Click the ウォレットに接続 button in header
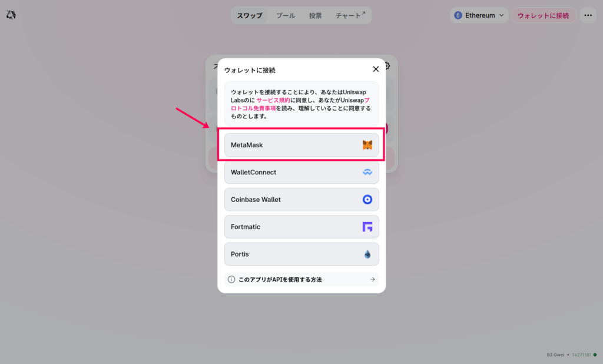The image size is (603, 364). (x=544, y=15)
